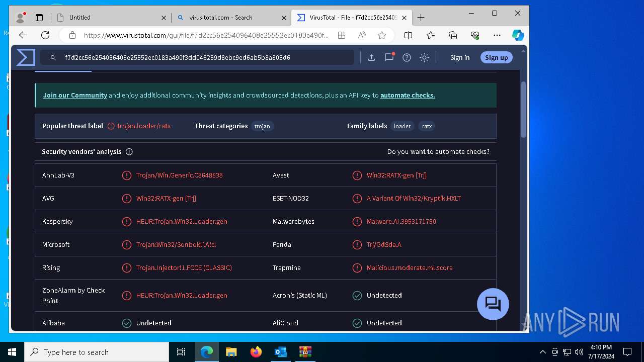The width and height of the screenshot is (644, 362).
Task: Open WinRAR from taskbar
Action: pyautogui.click(x=305, y=352)
